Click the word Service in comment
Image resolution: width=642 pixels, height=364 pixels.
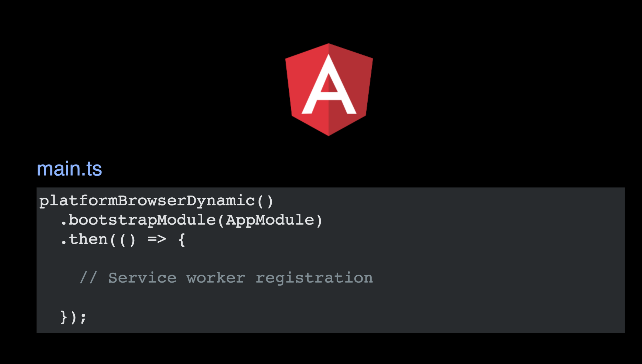(142, 278)
